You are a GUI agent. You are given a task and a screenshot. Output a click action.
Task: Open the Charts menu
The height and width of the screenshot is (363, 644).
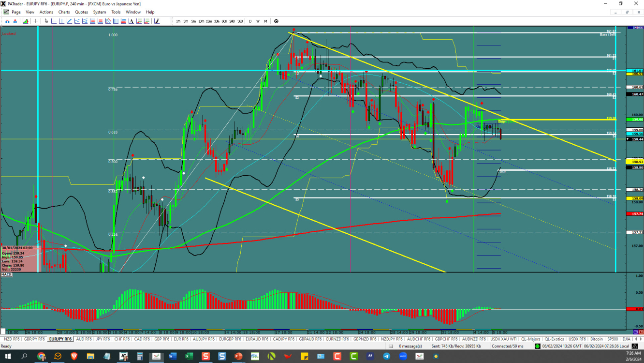click(x=64, y=12)
